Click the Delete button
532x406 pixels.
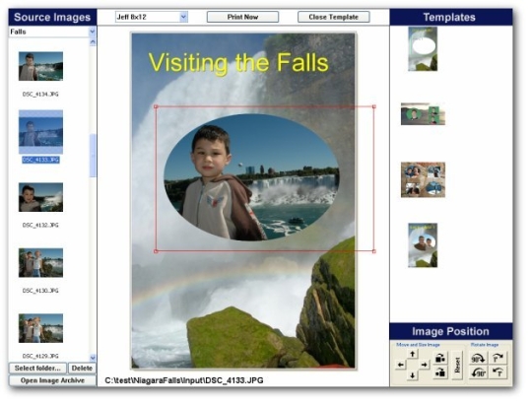pyautogui.click(x=82, y=368)
